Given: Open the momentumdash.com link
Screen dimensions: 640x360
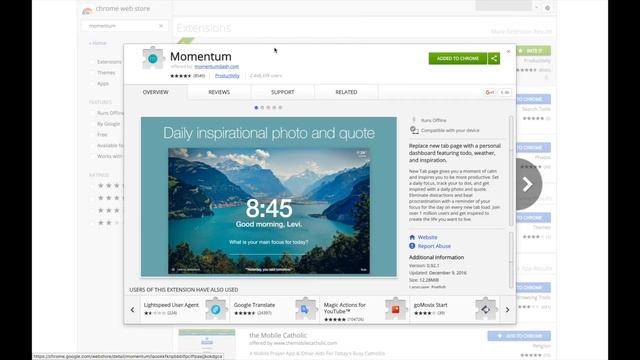Looking at the screenshot, I should point(217,67).
